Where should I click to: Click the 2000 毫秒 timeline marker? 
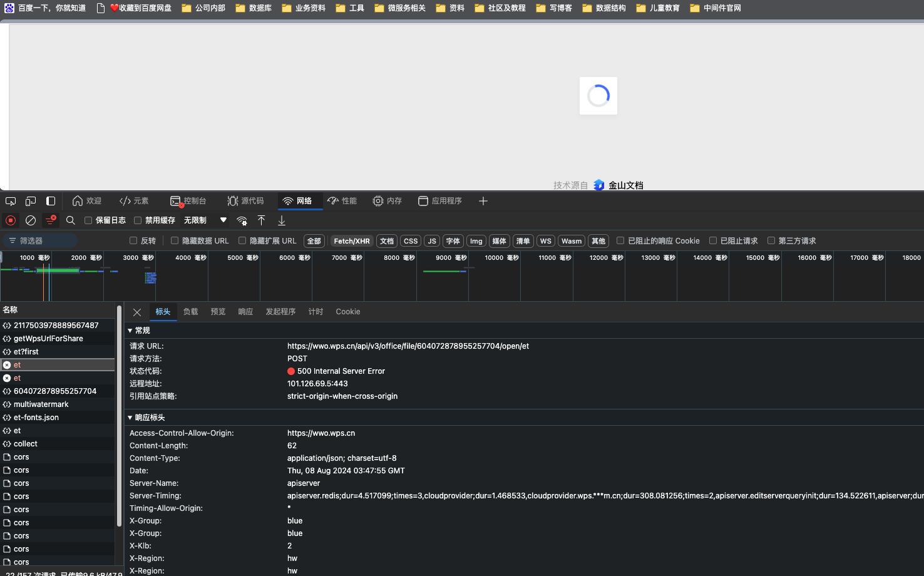coord(86,257)
